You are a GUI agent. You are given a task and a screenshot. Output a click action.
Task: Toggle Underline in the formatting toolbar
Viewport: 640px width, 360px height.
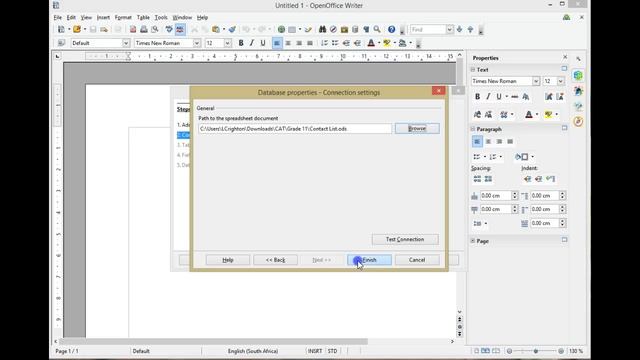(263, 43)
